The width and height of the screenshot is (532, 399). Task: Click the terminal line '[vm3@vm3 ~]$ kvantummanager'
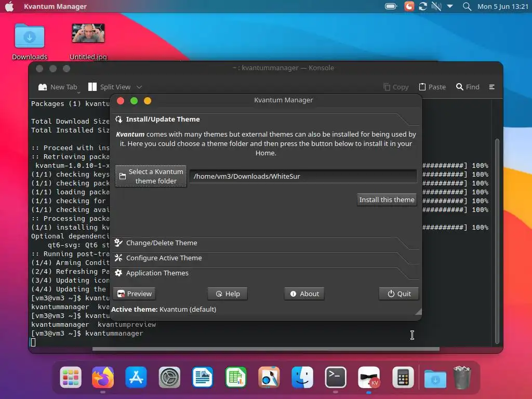pyautogui.click(x=87, y=334)
